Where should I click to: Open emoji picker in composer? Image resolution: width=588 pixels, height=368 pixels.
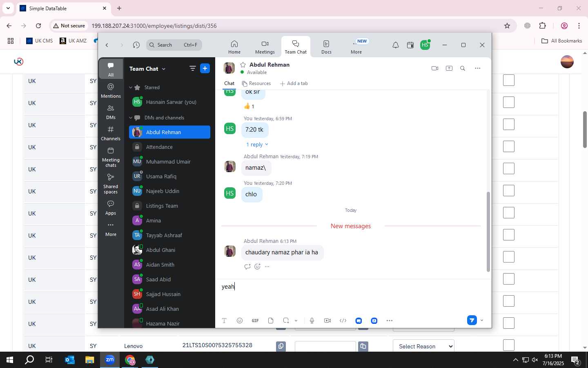(x=240, y=321)
